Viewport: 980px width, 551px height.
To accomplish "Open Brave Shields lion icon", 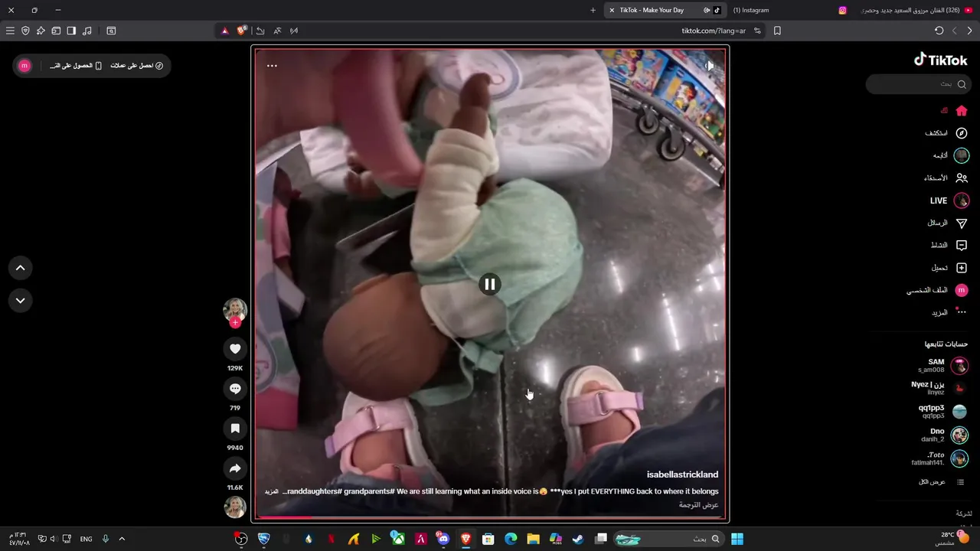I will (x=242, y=31).
